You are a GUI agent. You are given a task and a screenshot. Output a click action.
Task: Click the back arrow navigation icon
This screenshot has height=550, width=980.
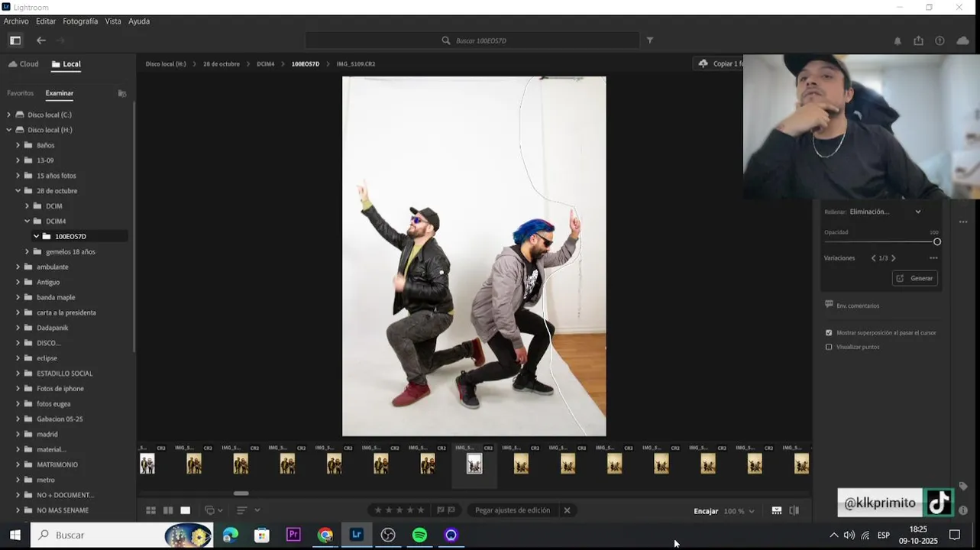pos(41,40)
